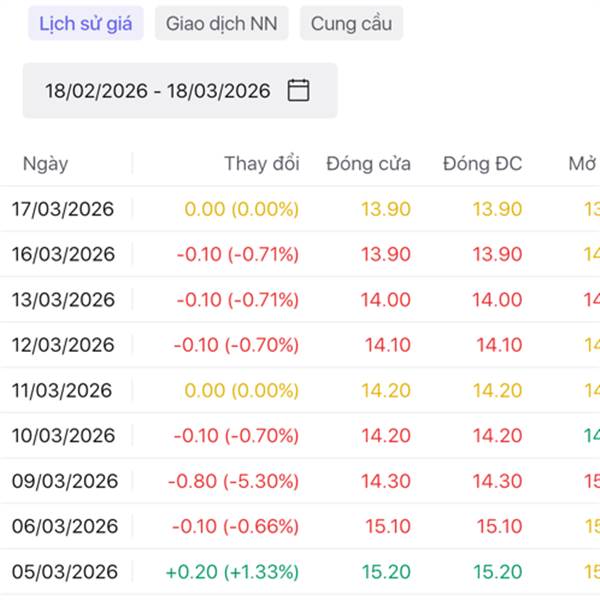
Task: Open the date range picker field
Action: (x=158, y=91)
